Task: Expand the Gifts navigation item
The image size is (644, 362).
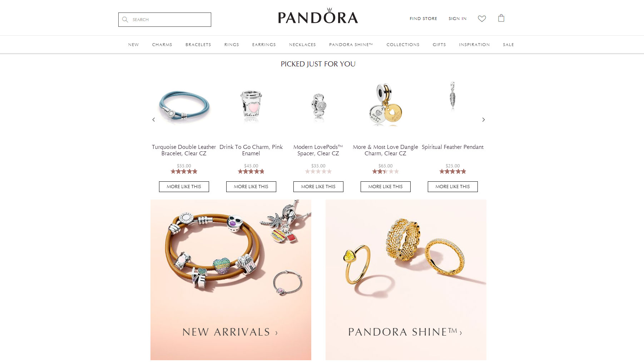Action: point(439,45)
